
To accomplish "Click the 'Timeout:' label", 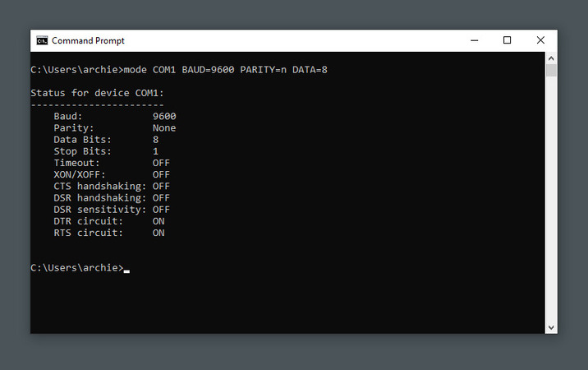I will (x=76, y=163).
